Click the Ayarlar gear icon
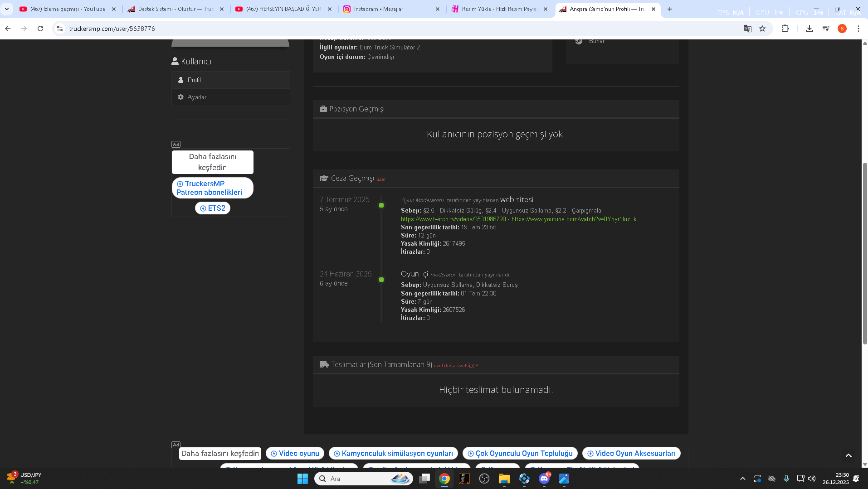 tap(181, 97)
